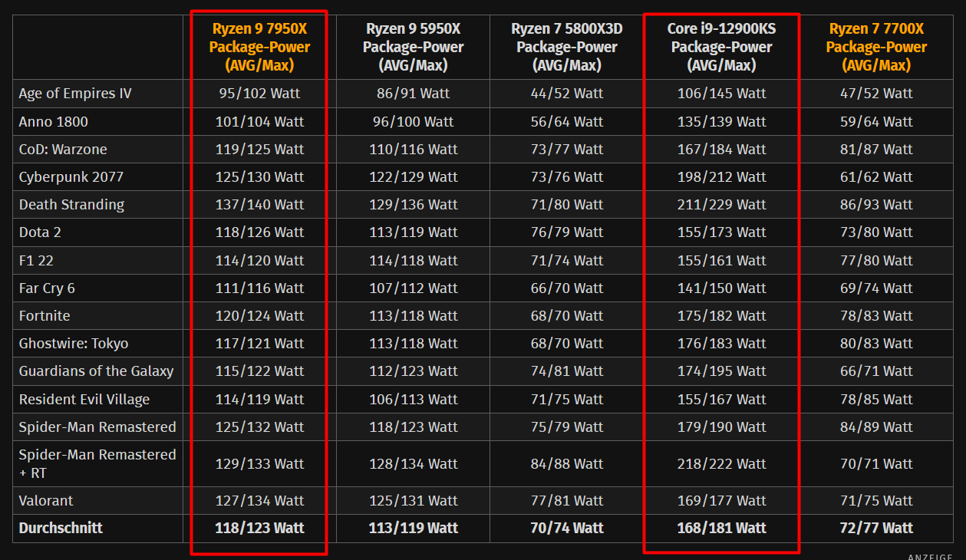Select the Death Stranding row label
This screenshot has width=966, height=560.
[x=71, y=204]
